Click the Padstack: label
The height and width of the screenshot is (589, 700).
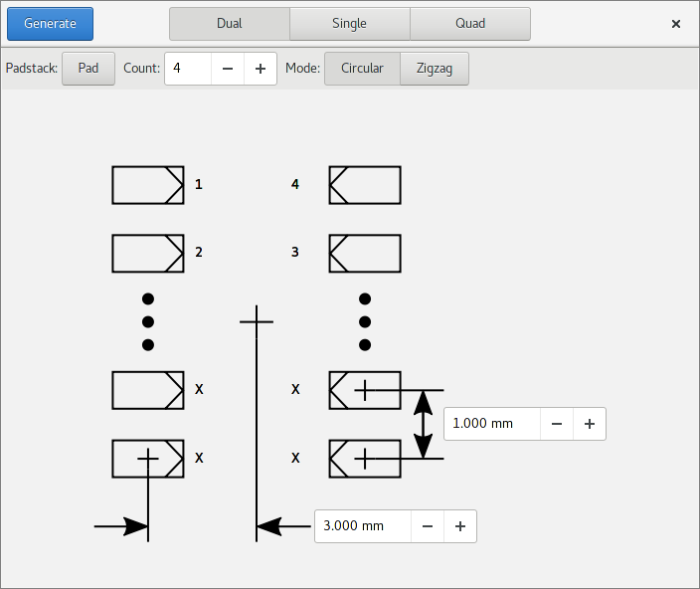coord(32,69)
